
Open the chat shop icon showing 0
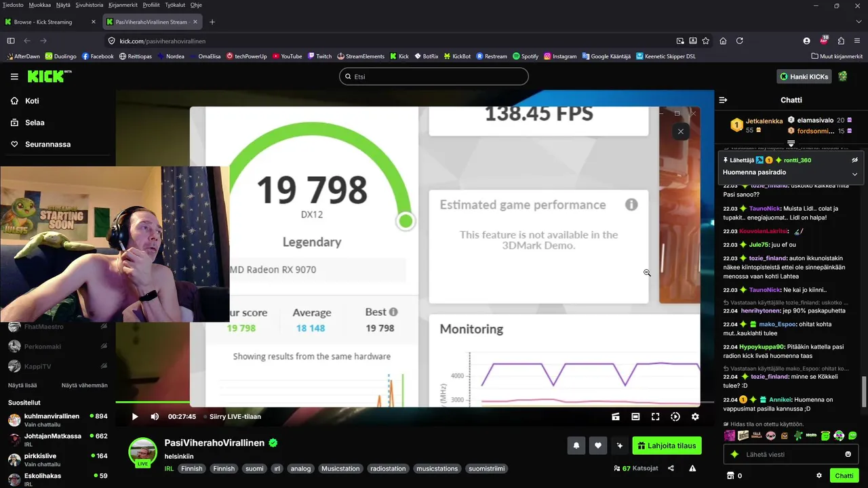coord(734,476)
